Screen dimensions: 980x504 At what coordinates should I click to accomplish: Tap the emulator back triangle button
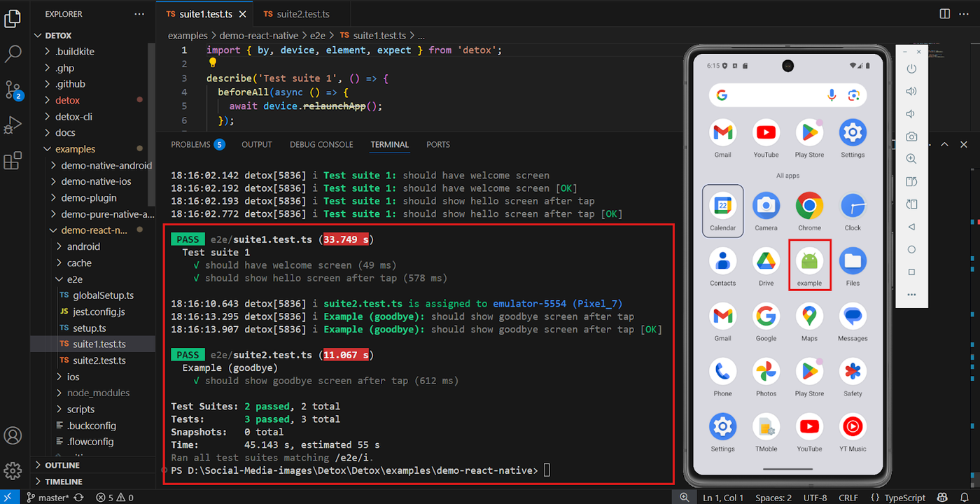point(911,227)
